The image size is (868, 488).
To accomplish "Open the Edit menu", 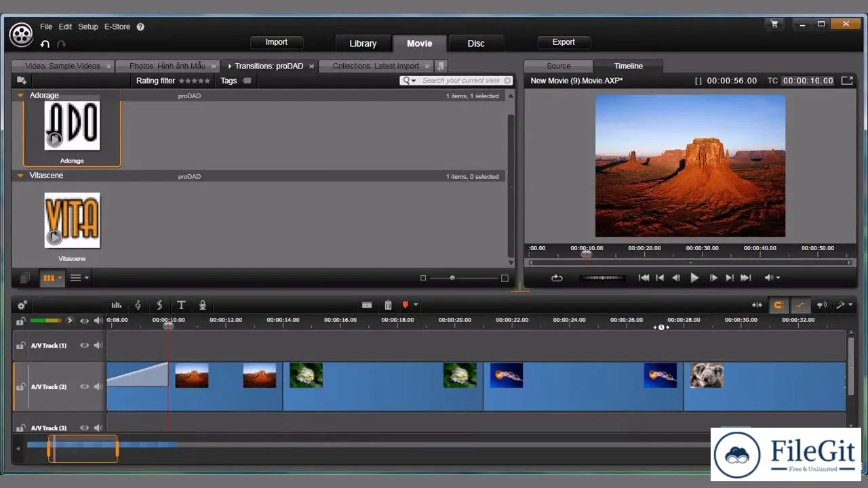I will [65, 27].
